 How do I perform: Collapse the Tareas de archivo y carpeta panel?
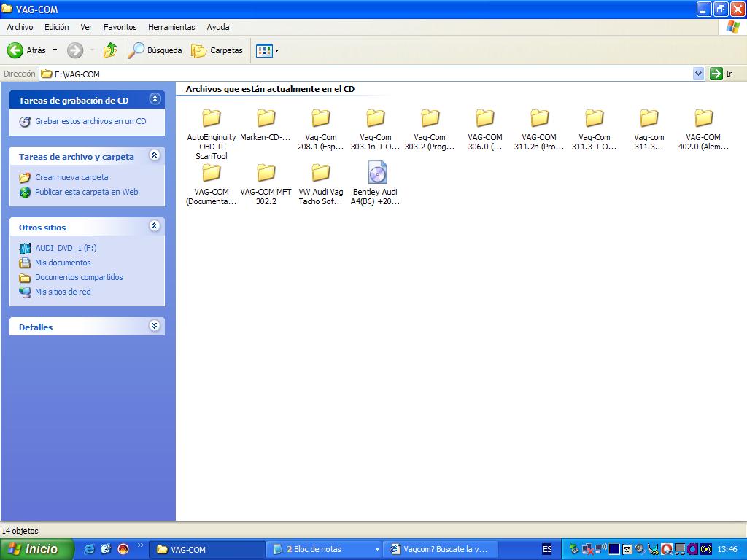[x=155, y=155]
